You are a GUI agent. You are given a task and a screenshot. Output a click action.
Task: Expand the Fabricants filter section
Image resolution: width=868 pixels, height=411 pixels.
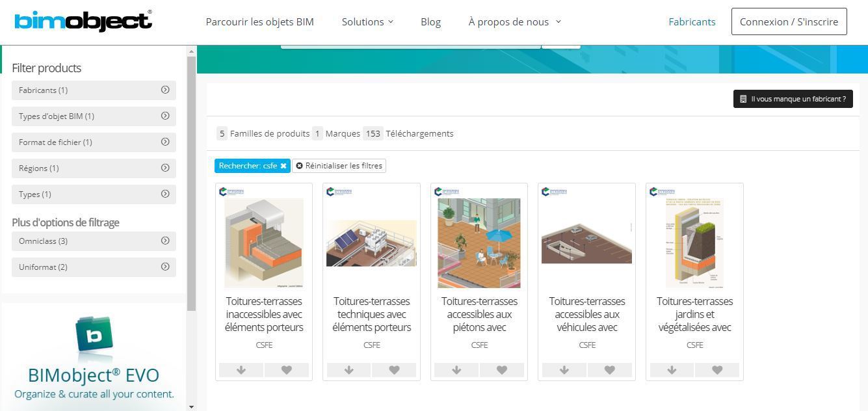tap(94, 90)
